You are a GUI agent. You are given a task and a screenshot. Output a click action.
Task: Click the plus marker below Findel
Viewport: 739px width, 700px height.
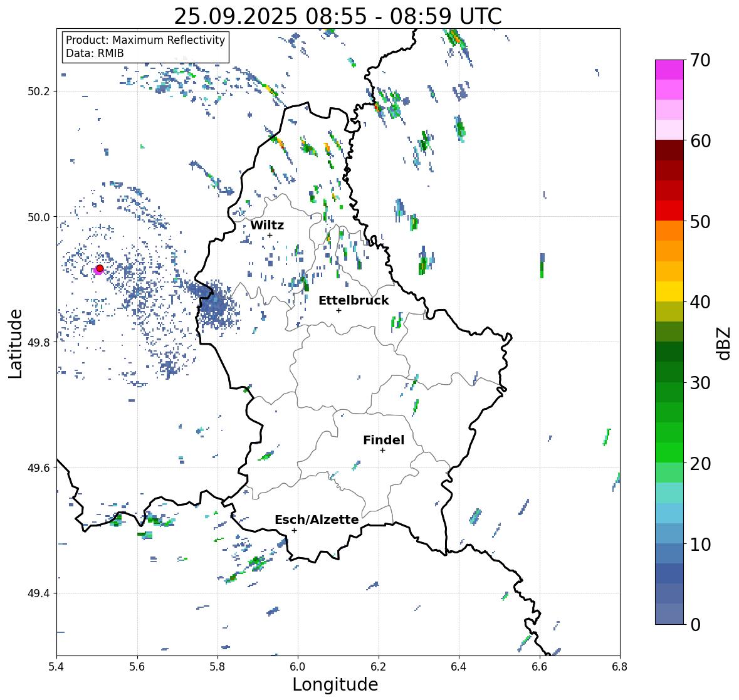point(382,451)
